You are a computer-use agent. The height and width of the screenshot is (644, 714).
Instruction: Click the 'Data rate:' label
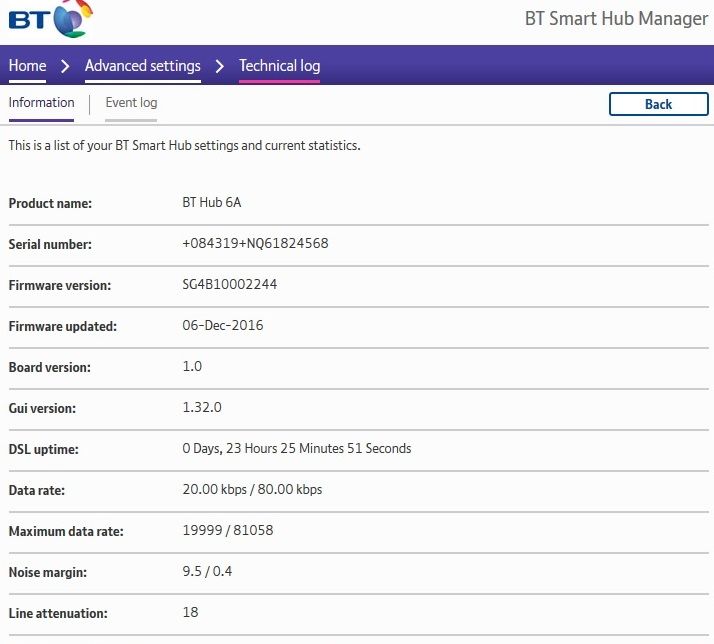coord(37,491)
